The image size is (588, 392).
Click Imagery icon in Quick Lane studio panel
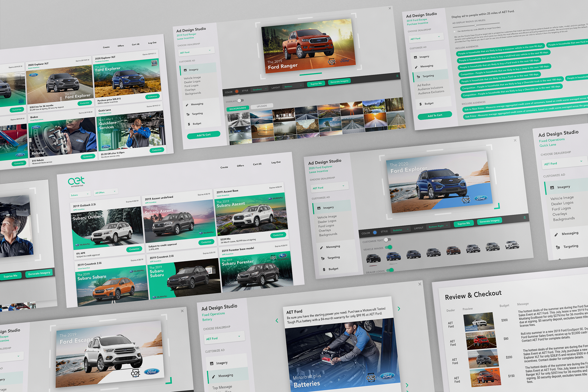point(552,187)
